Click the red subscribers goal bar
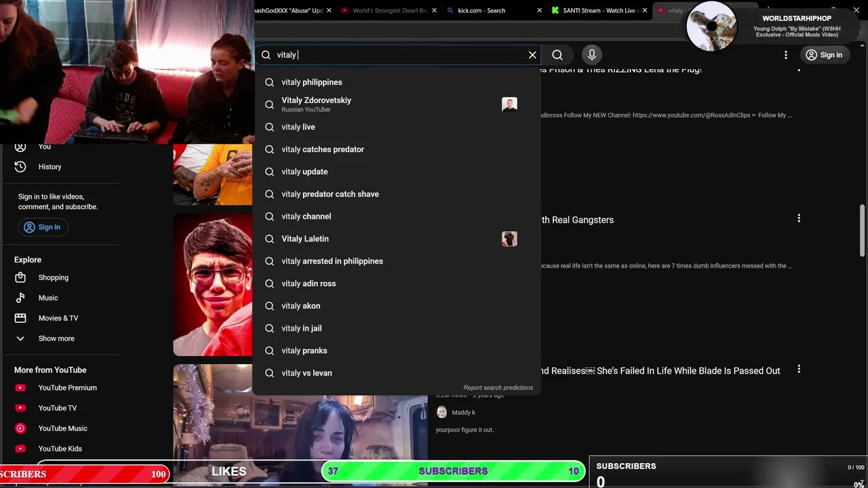Image resolution: width=868 pixels, height=488 pixels. pyautogui.click(x=85, y=474)
